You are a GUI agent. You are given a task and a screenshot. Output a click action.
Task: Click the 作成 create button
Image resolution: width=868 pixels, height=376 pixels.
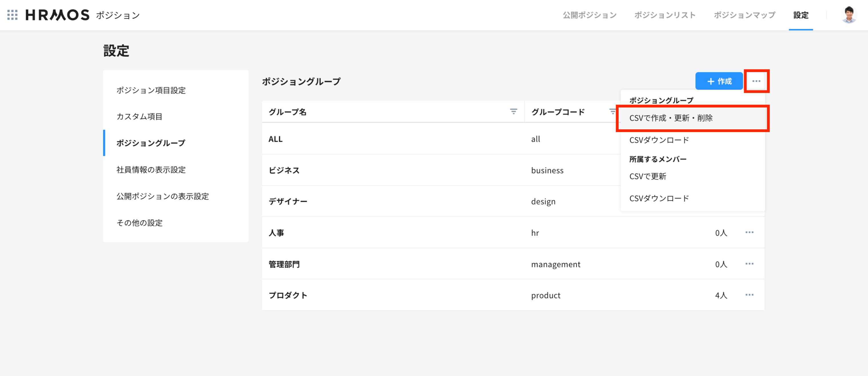[719, 81]
